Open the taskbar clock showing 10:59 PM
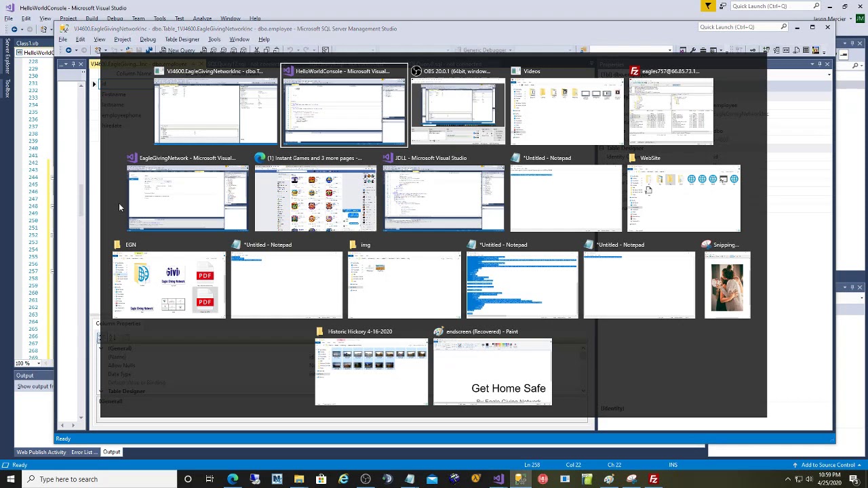 [829, 479]
